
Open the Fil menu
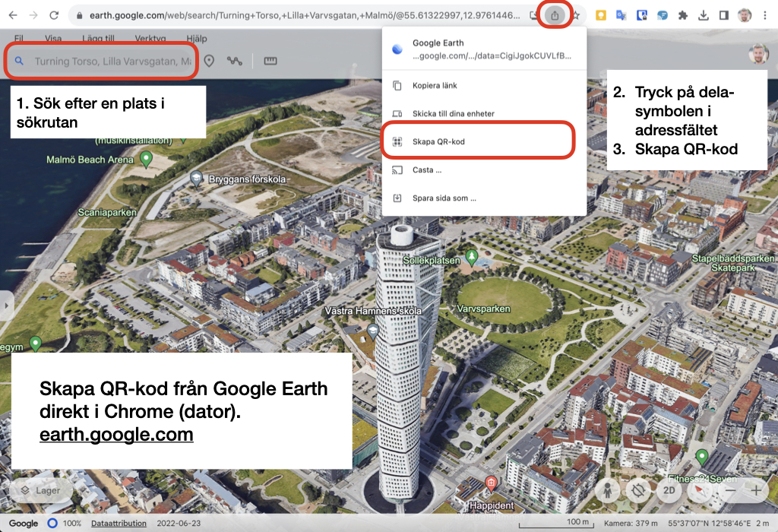click(19, 38)
